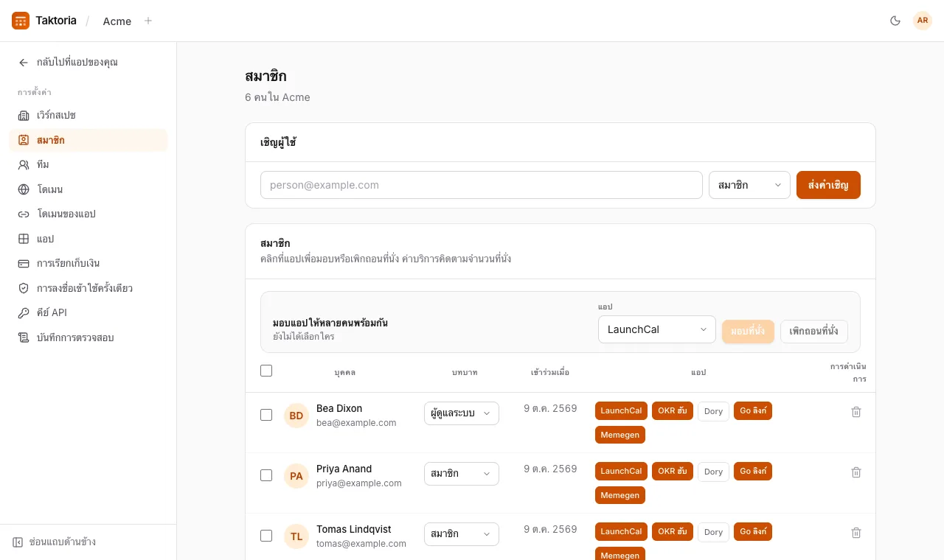Click the มอบที่นั่ง grant seat button
Screen dimensions: 944x560
749,332
